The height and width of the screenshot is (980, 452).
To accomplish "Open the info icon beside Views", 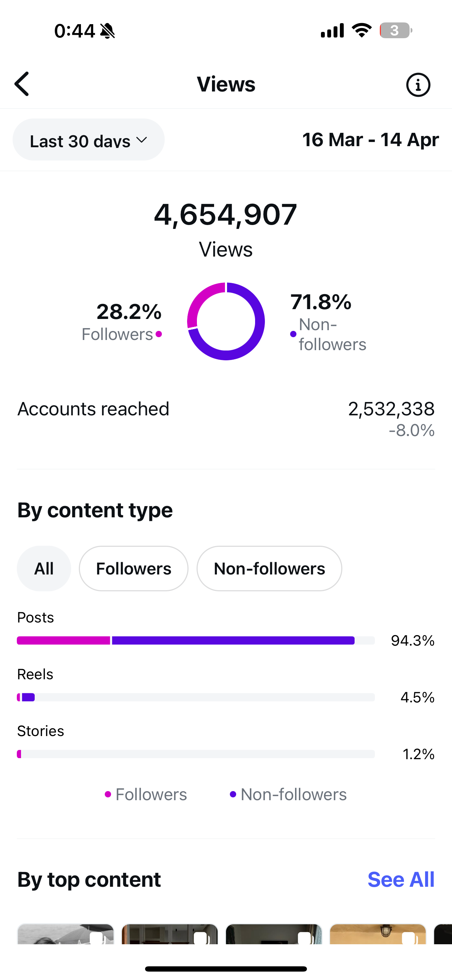I will [418, 84].
